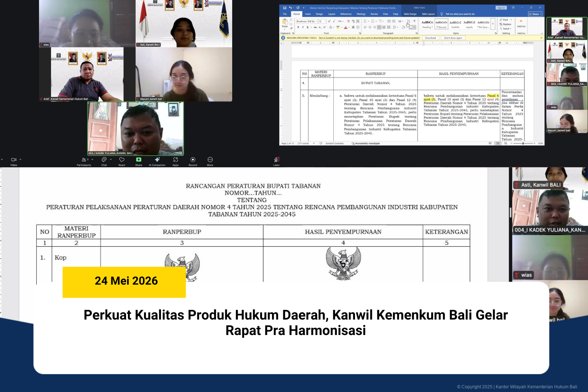Expand Zoom Video options arrow
588x392 pixels.
tap(20, 160)
